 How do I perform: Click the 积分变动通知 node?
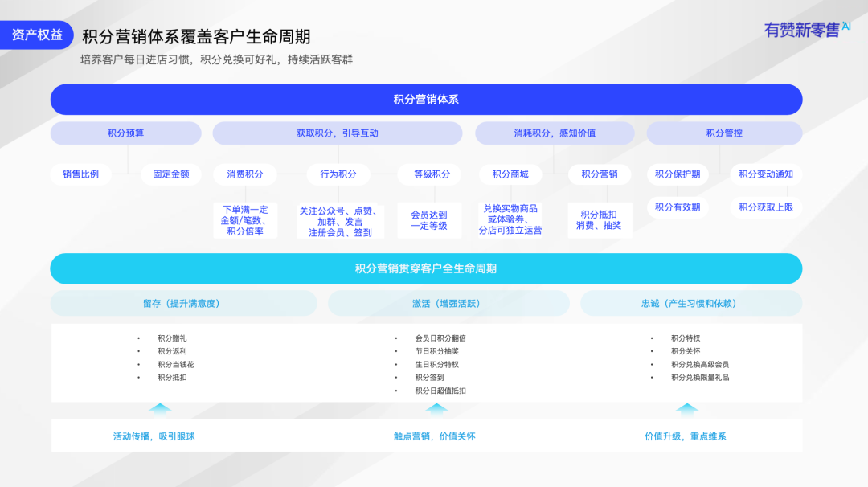pyautogui.click(x=766, y=174)
